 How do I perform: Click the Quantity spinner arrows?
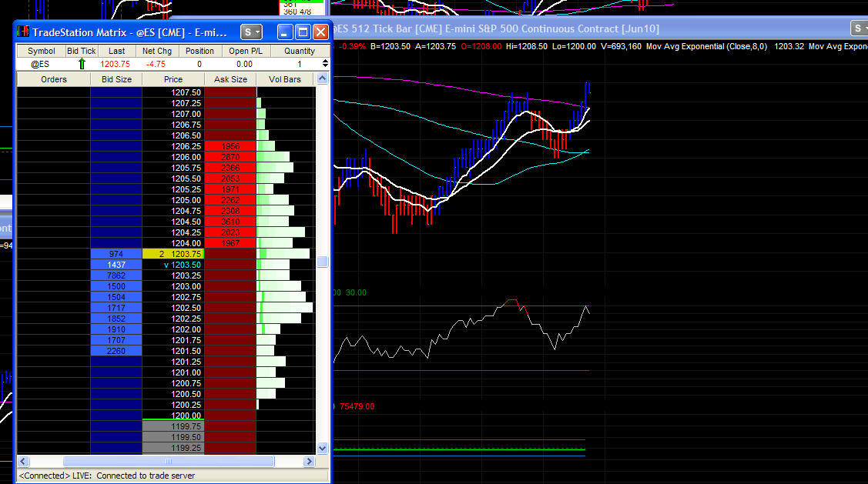click(x=325, y=64)
